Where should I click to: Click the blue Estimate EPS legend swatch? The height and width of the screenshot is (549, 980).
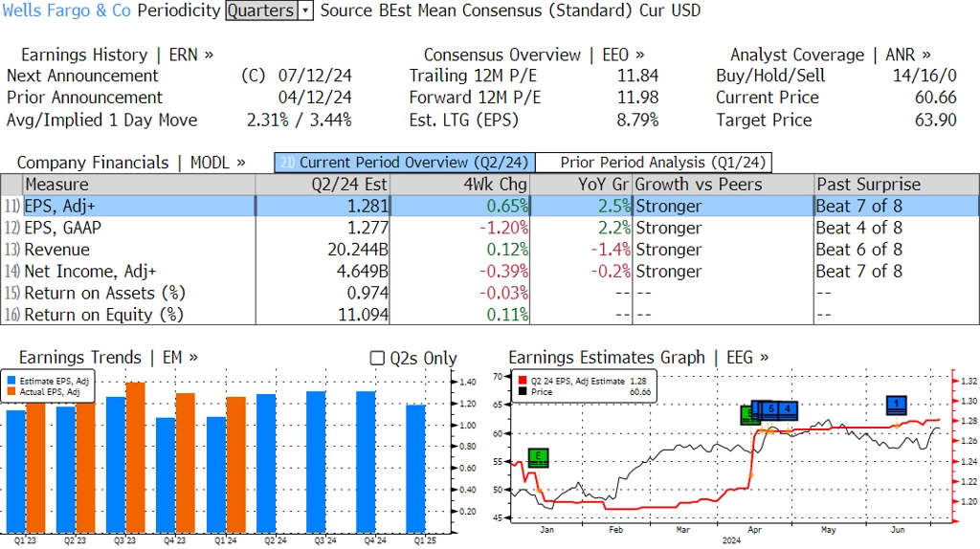11,381
